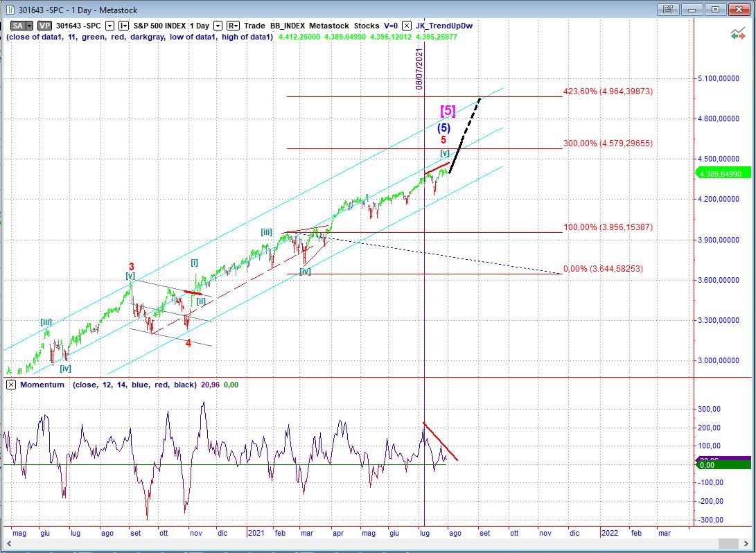Click the 2021 label on time axis
756x553 pixels.
[x=256, y=533]
